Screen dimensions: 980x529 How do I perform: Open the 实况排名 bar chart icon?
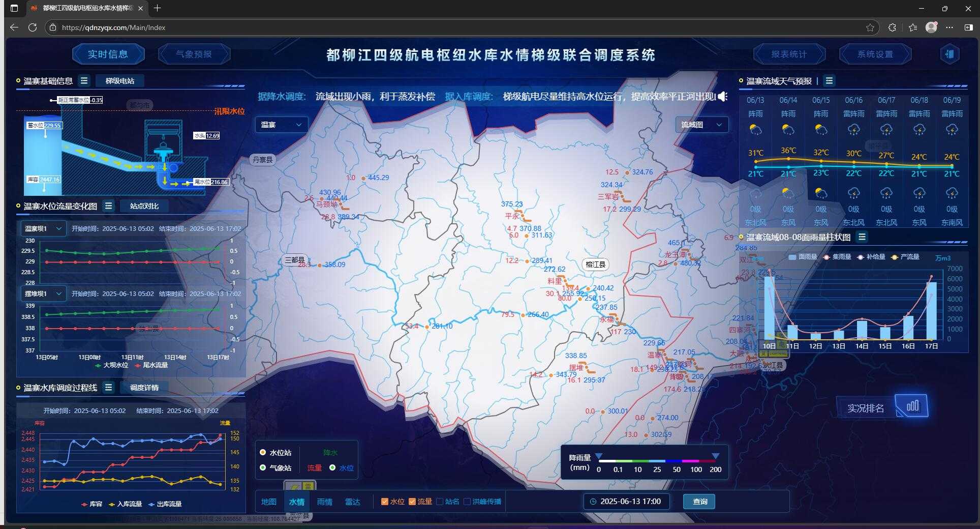pos(912,406)
